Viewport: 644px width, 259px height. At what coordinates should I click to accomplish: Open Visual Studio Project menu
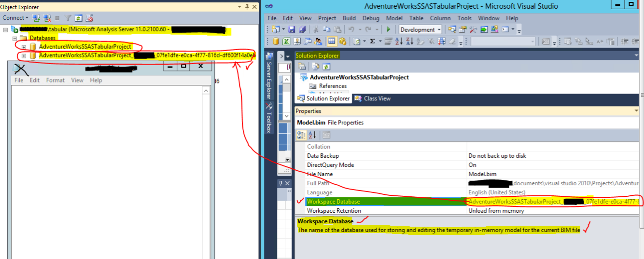tap(327, 18)
